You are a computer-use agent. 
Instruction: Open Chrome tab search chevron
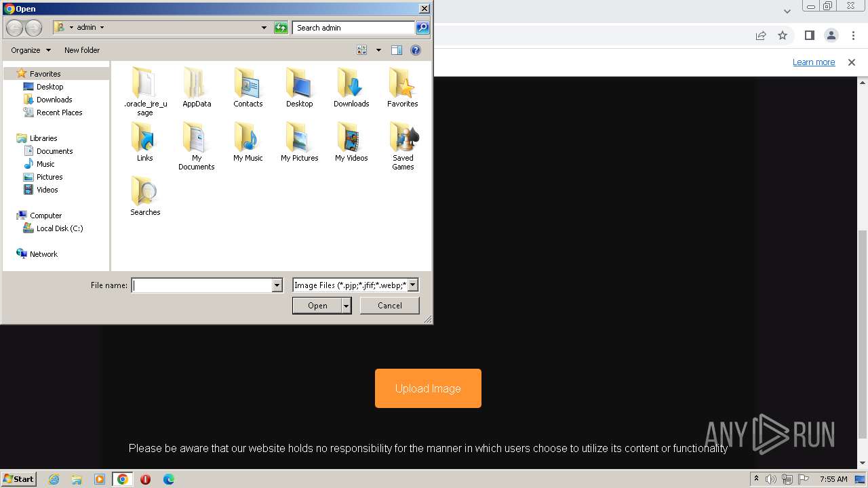(787, 11)
